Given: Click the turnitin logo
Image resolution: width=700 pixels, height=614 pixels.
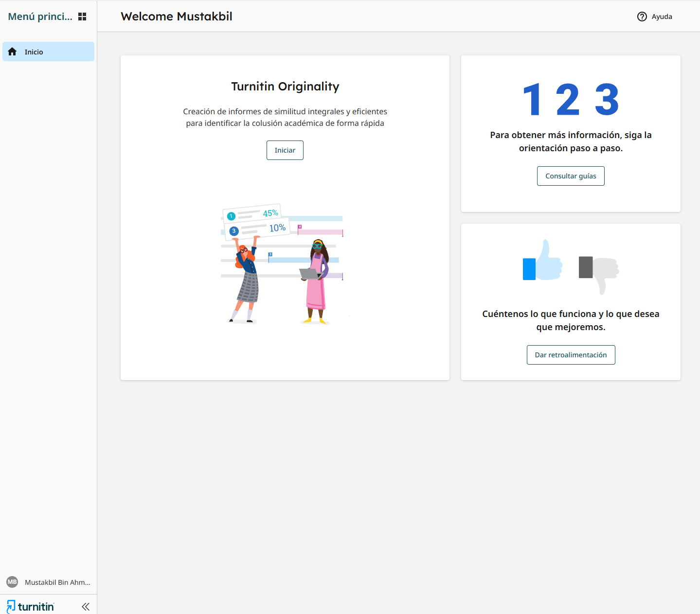Looking at the screenshot, I should (x=30, y=606).
